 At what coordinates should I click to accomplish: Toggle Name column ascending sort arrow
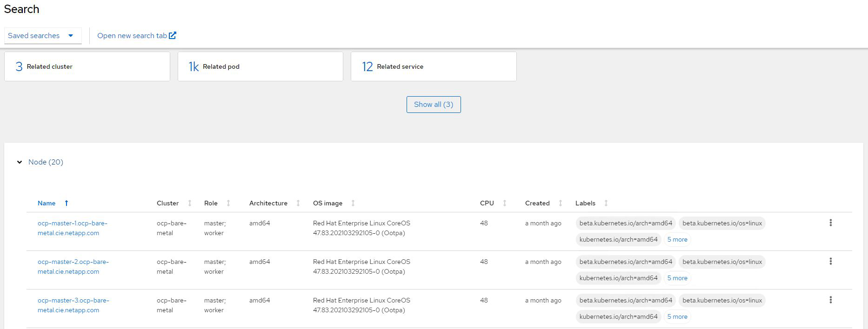pyautogui.click(x=67, y=203)
